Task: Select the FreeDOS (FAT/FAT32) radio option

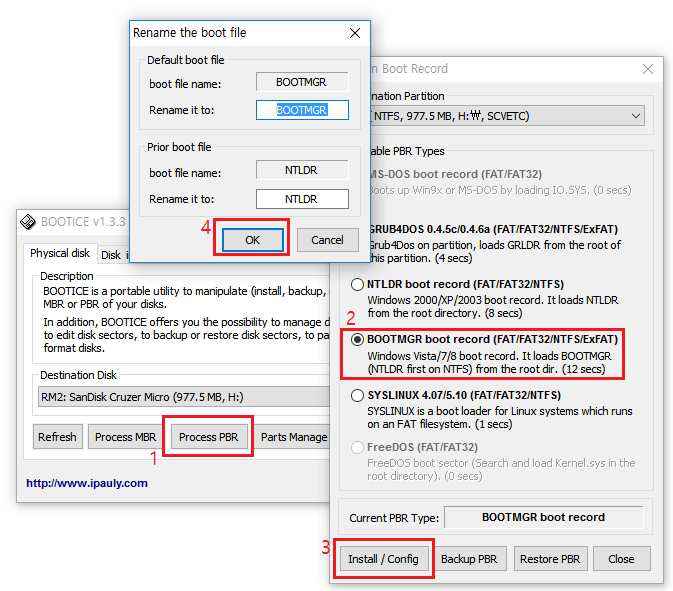Action: point(357,448)
